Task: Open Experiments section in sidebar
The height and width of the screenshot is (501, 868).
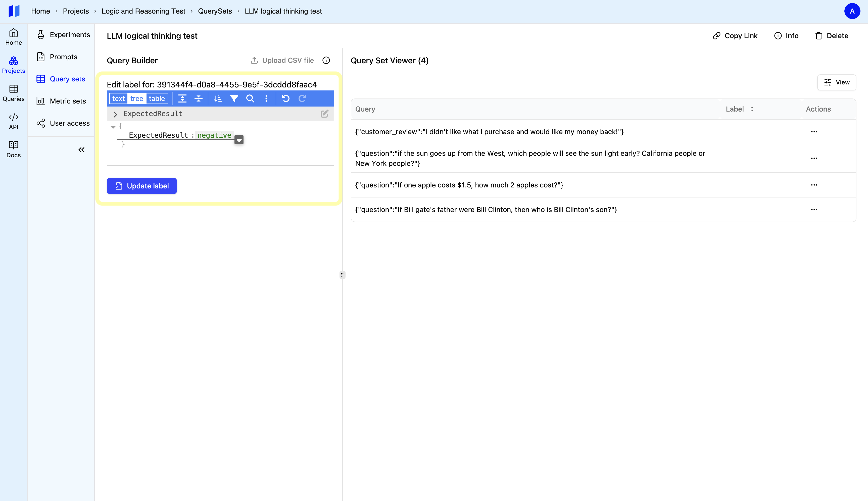Action: [x=70, y=35]
